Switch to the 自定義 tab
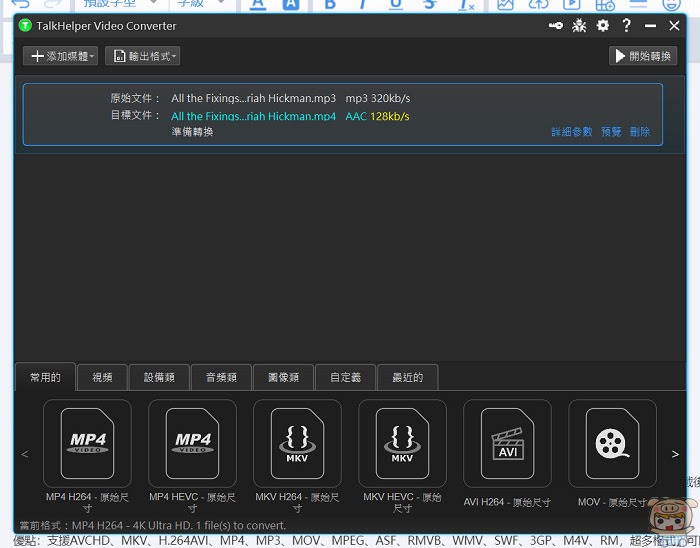This screenshot has width=700, height=548. coord(346,378)
